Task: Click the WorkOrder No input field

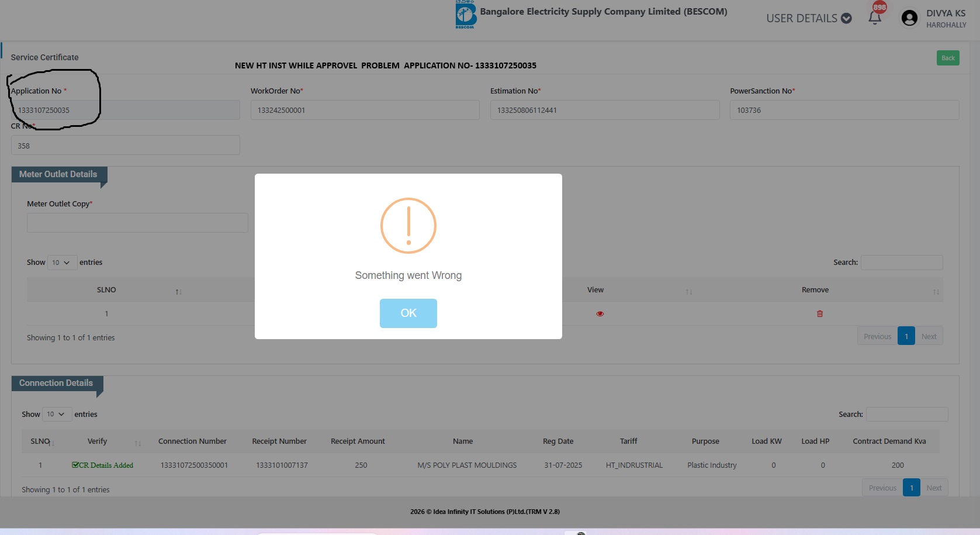Action: point(365,110)
